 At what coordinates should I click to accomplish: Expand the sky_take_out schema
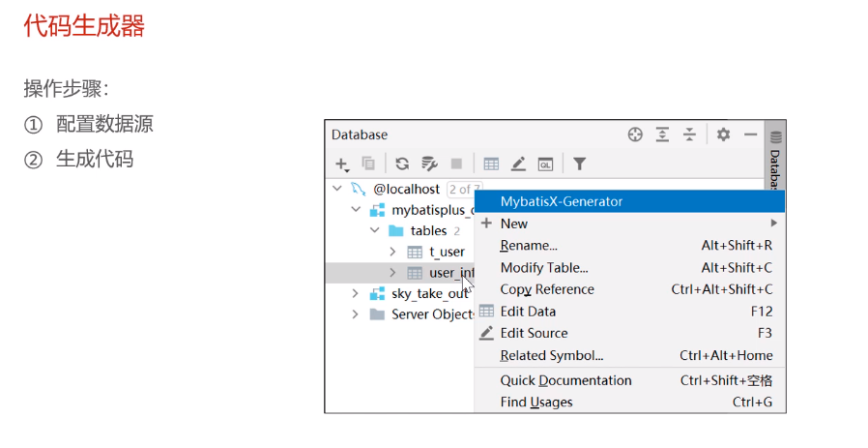tap(356, 293)
